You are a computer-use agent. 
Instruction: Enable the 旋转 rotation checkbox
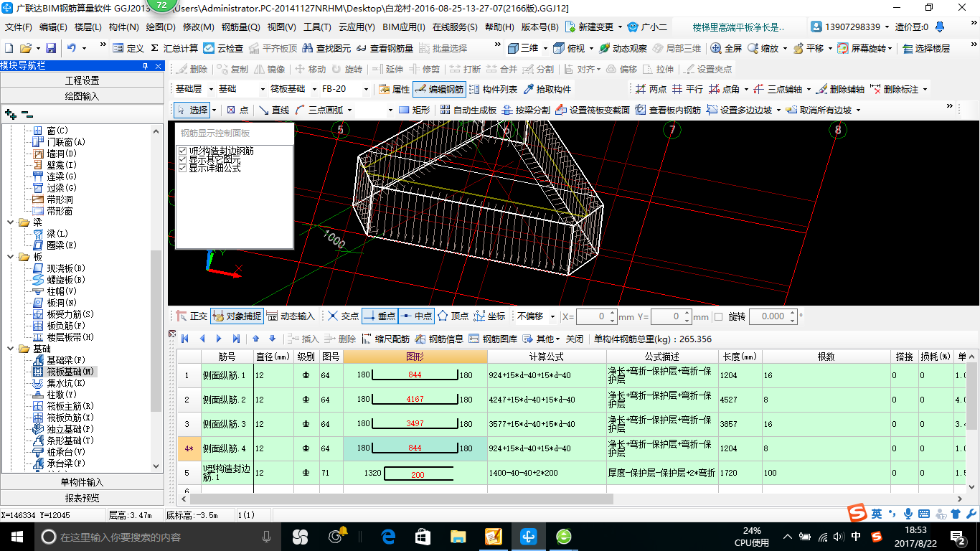[718, 316]
